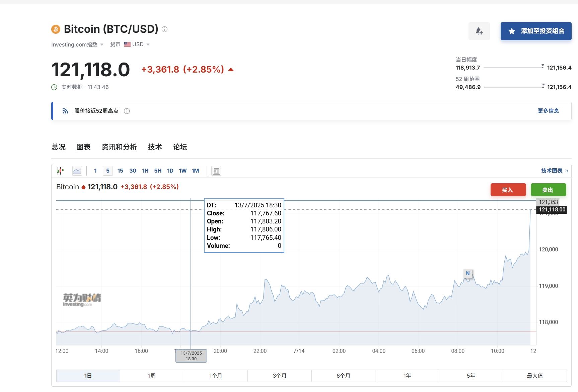
Task: Click the alert bell icon button
Action: tap(479, 31)
